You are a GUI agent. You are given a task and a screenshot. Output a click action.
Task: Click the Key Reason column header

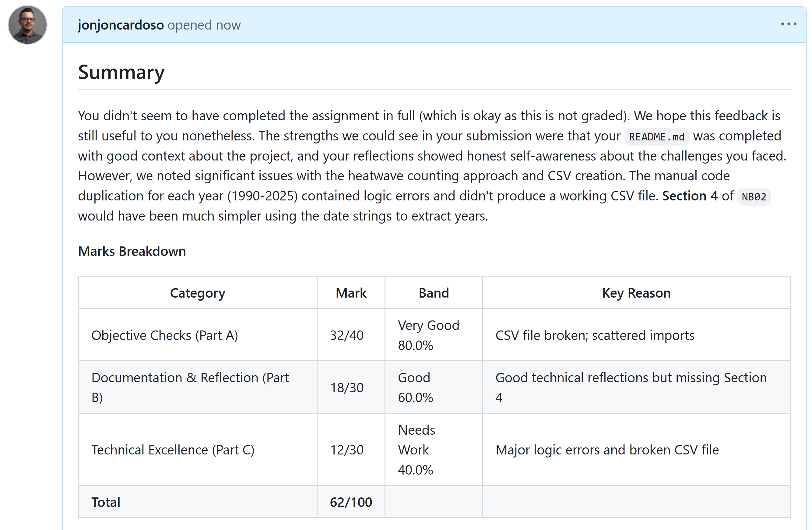(636, 293)
